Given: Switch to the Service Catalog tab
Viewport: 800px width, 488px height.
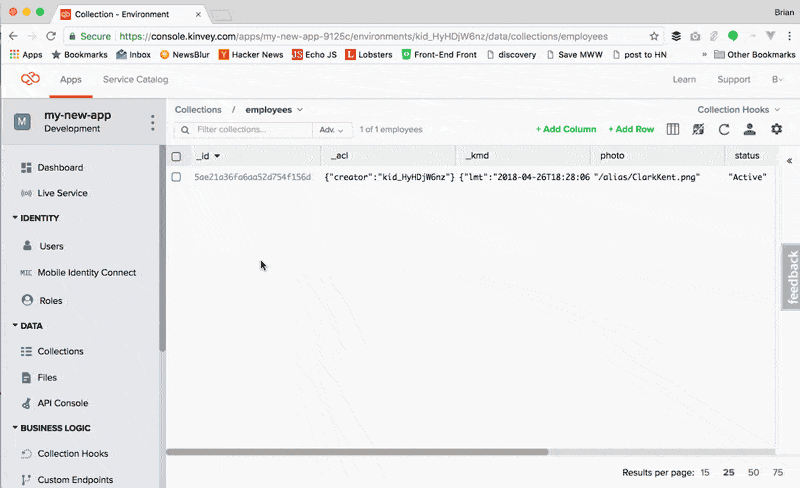Looking at the screenshot, I should pyautogui.click(x=136, y=79).
